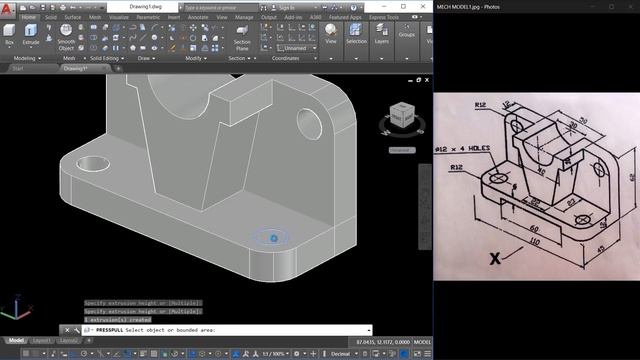Open status bar customization menu icon
Image resolution: width=640 pixels, height=360 pixels.
pos(427,353)
